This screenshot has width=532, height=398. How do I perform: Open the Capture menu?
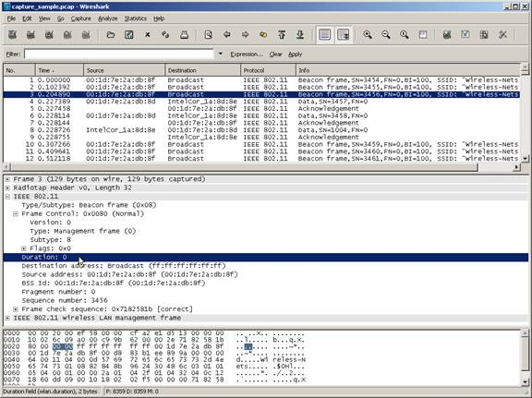click(x=80, y=18)
